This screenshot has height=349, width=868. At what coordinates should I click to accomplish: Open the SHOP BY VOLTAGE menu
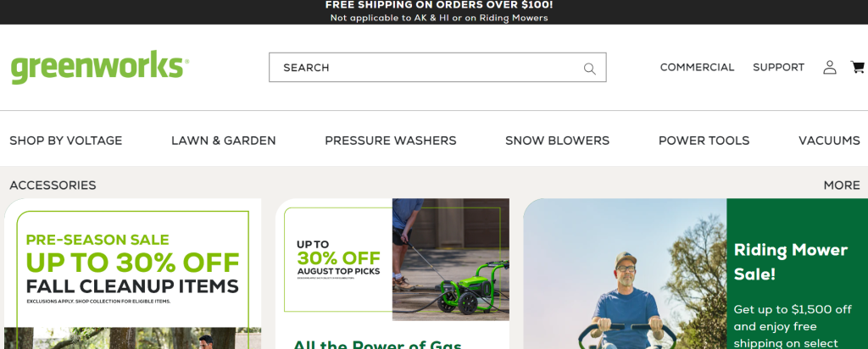tap(66, 141)
